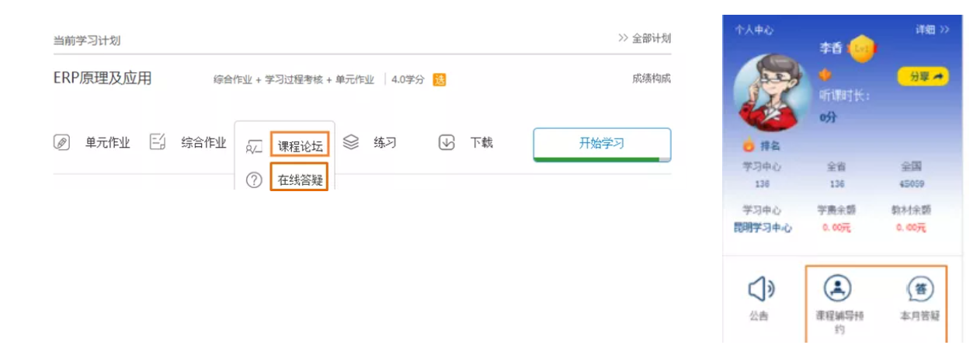Click the 课程论坛 chat board icon

point(254,146)
